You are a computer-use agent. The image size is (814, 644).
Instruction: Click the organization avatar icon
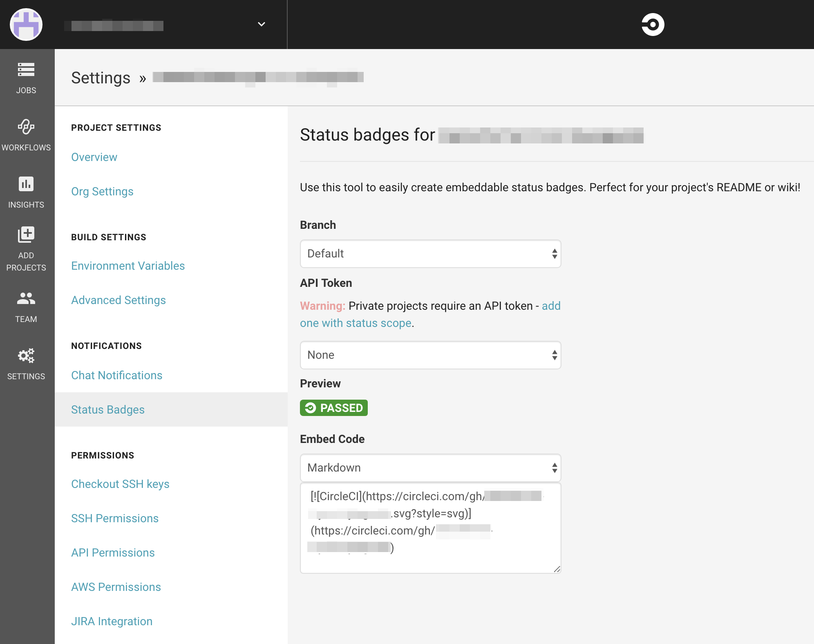[x=26, y=25]
